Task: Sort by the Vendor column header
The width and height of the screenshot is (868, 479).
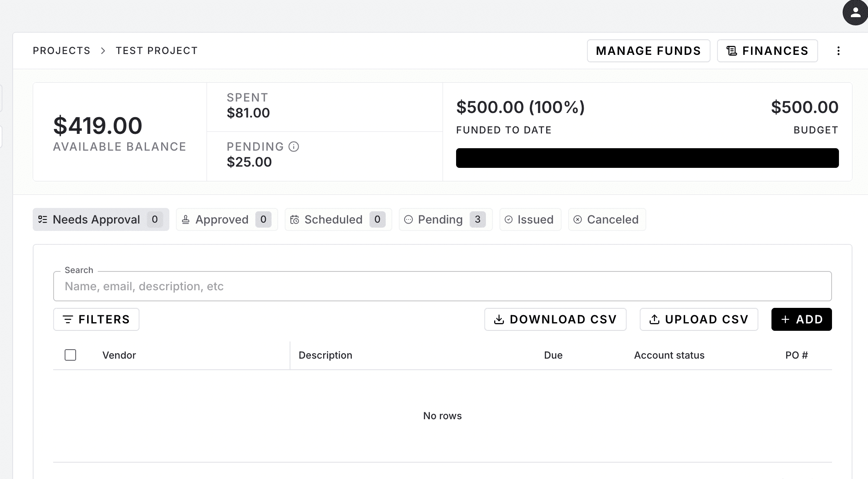Action: point(119,355)
